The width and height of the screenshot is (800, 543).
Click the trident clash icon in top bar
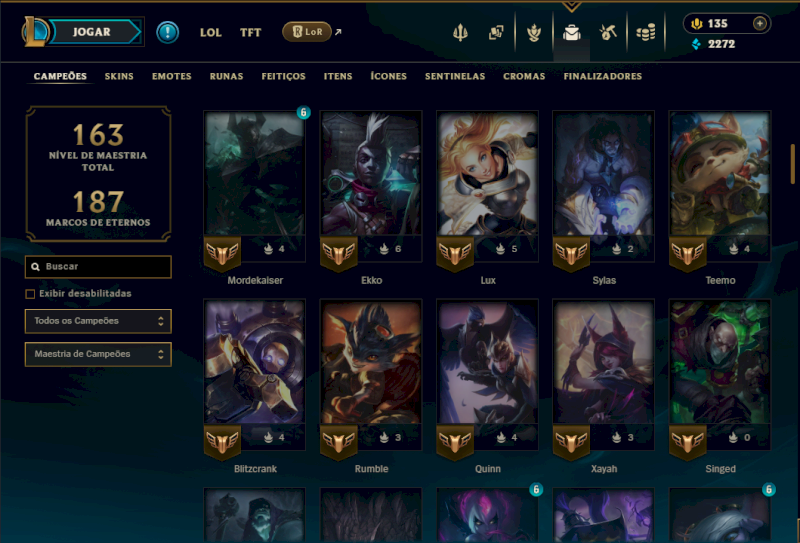click(x=460, y=33)
